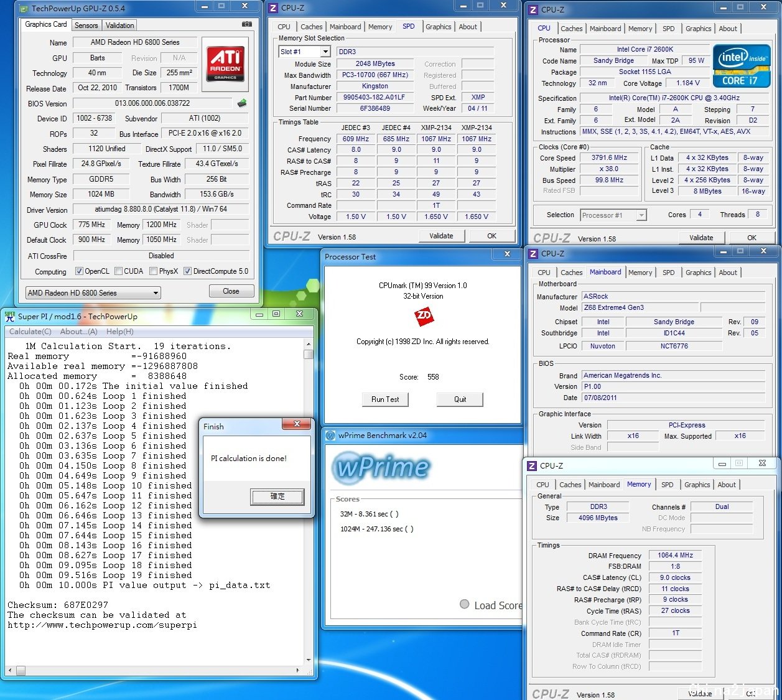Click the BIOS save icon in GPU-Z
782x700 pixels.
tap(242, 103)
